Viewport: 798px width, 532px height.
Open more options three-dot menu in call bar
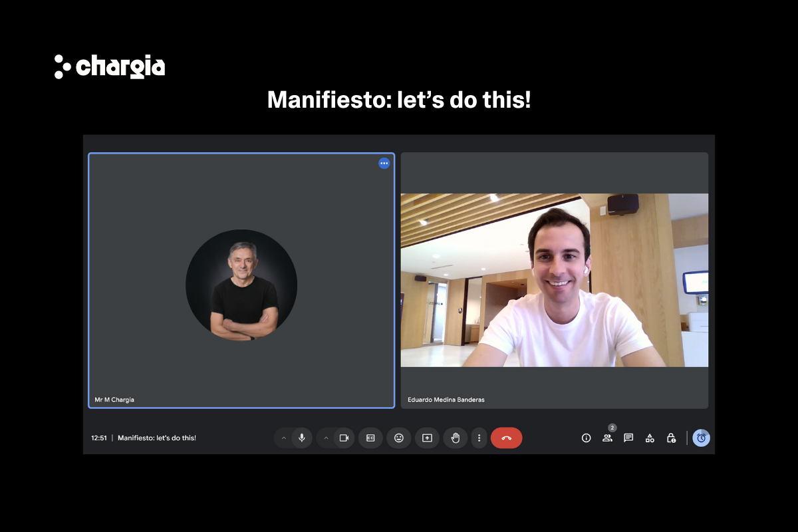(479, 438)
